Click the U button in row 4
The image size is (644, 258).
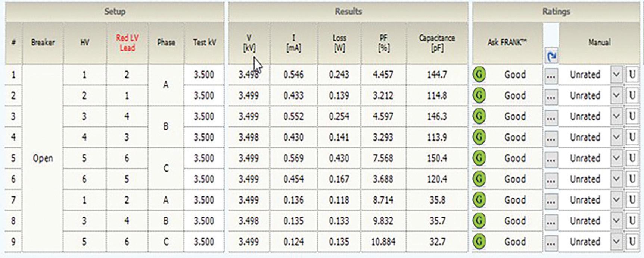coord(632,137)
